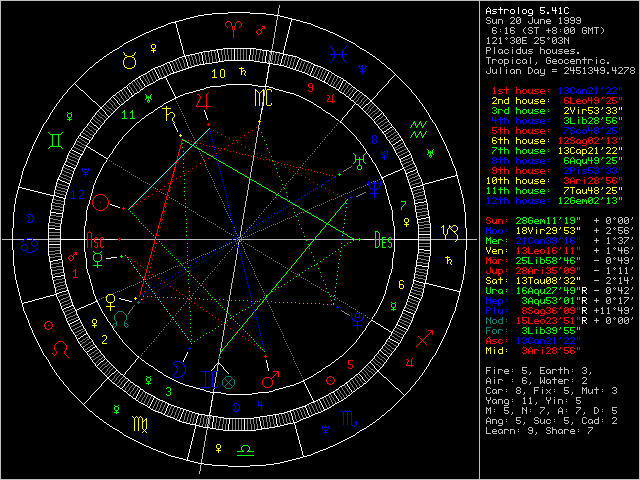Click the Astrolog 5.41C title text
The width and height of the screenshot is (640, 480).
[525, 11]
